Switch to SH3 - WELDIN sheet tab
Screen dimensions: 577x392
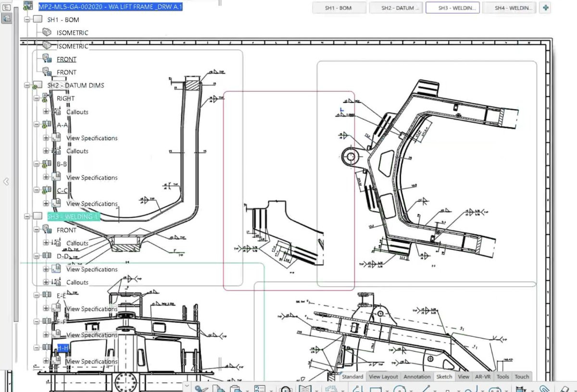coord(452,8)
